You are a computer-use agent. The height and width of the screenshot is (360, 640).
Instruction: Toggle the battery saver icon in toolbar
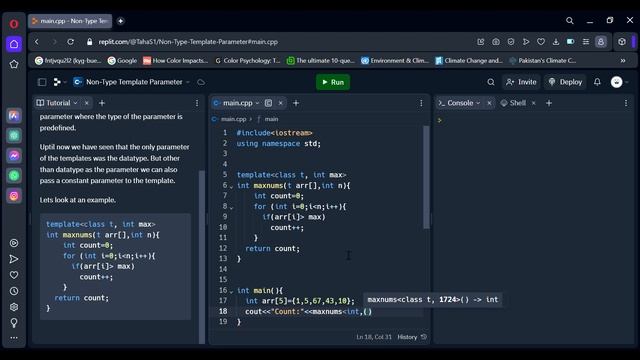[x=571, y=42]
